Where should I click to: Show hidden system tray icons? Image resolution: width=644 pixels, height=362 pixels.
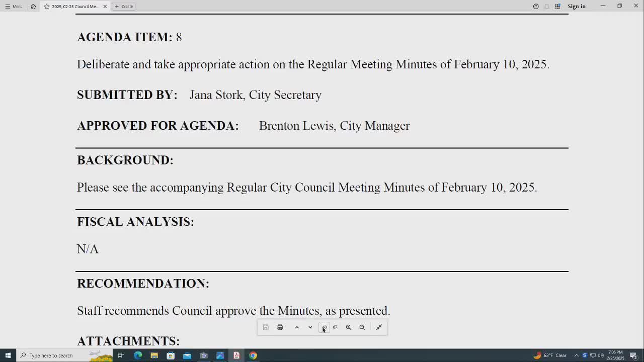coord(577,355)
